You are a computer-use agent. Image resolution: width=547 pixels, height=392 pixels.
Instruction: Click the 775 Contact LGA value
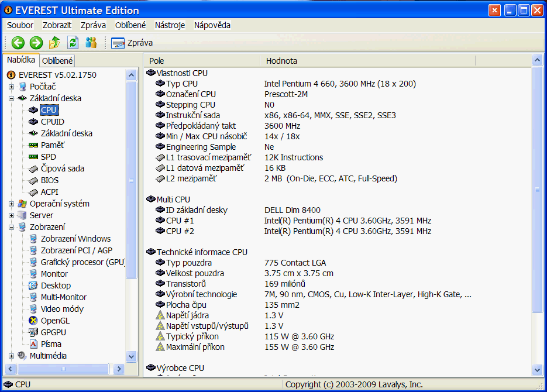[x=295, y=263]
